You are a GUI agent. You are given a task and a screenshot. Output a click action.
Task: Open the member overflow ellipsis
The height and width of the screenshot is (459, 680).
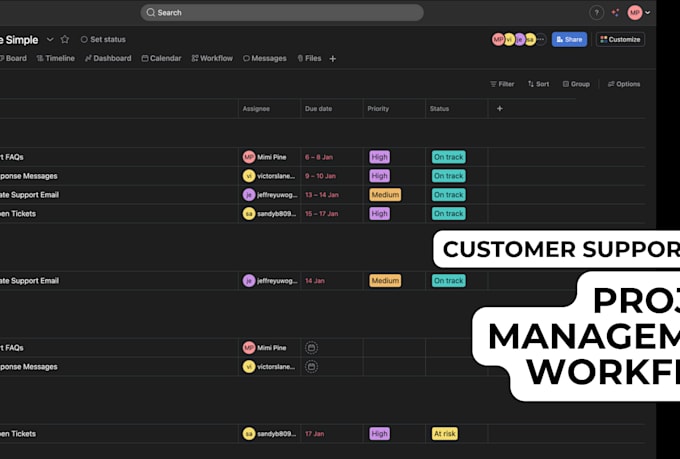click(541, 39)
